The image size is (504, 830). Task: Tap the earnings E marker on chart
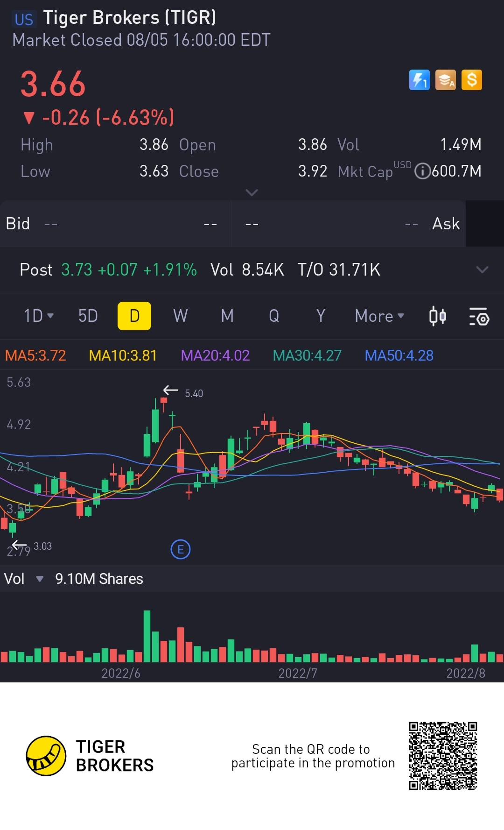[x=181, y=549]
